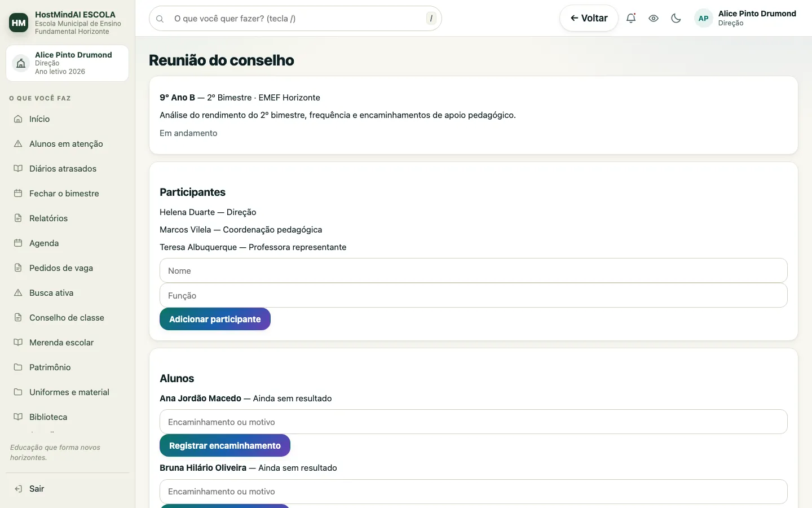Click the school building icon in user card

[21, 63]
